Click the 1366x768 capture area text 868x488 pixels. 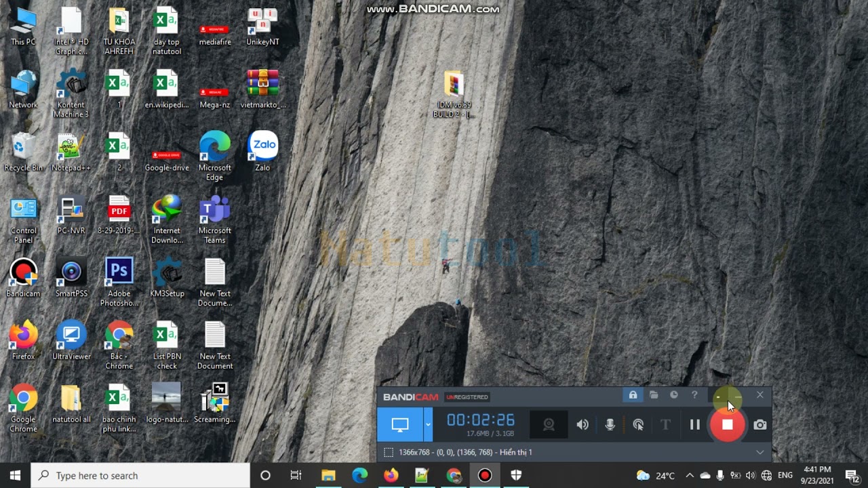pos(465,452)
